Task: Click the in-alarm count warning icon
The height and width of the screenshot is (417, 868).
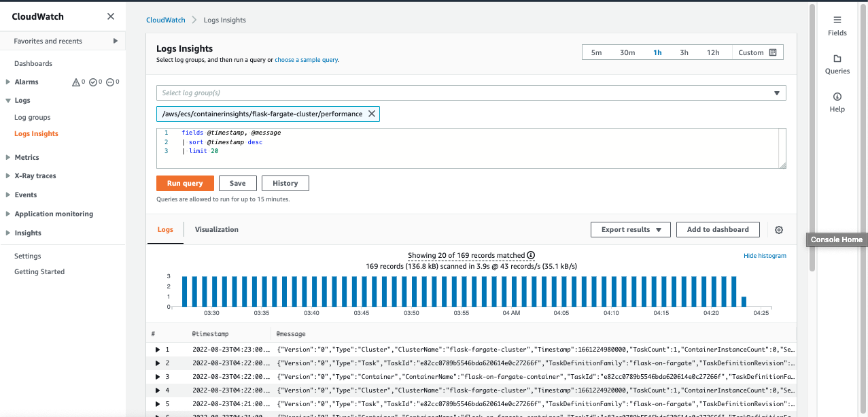Action: [x=77, y=82]
